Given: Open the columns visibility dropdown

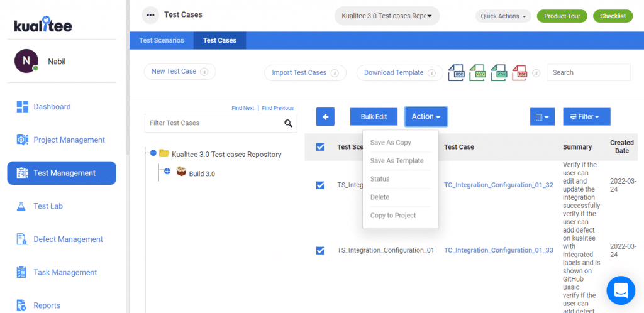Looking at the screenshot, I should click(543, 117).
